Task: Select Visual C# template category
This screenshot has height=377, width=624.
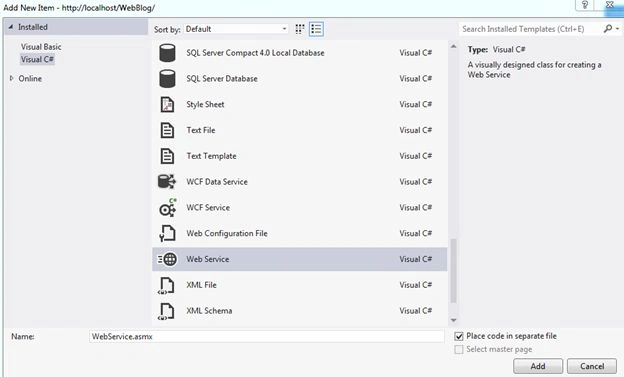Action: tap(37, 59)
